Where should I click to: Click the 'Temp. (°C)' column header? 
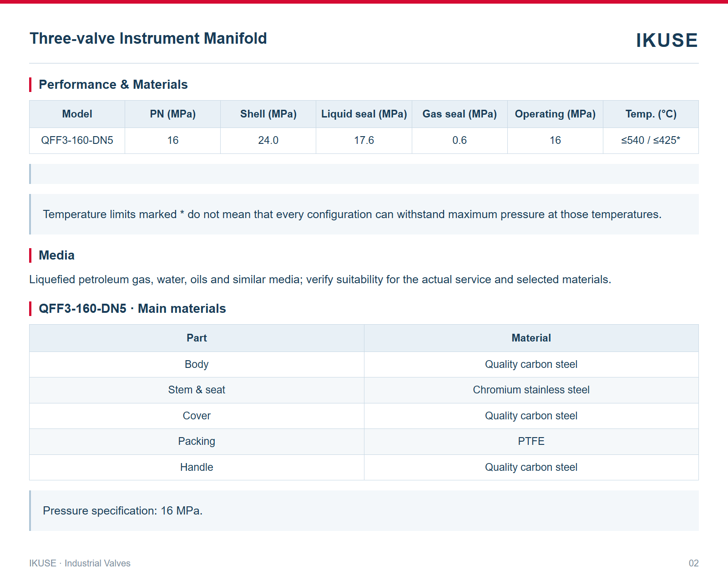(x=651, y=114)
